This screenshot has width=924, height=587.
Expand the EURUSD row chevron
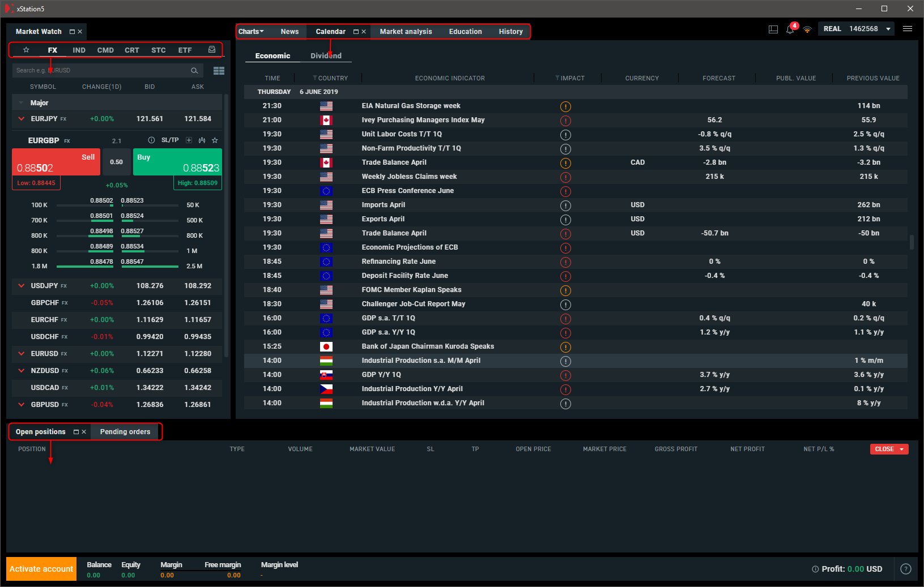[x=22, y=354]
